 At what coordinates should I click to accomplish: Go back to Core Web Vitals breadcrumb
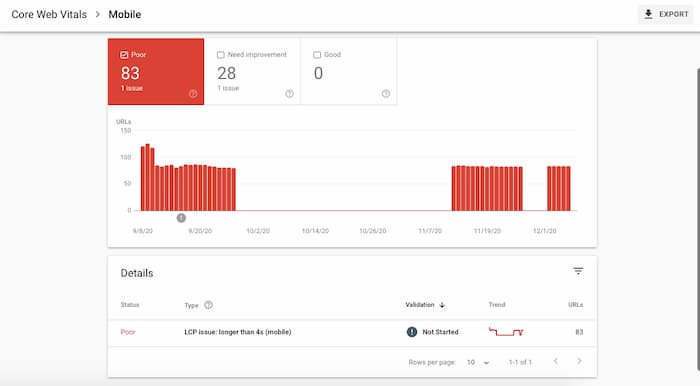(x=49, y=14)
